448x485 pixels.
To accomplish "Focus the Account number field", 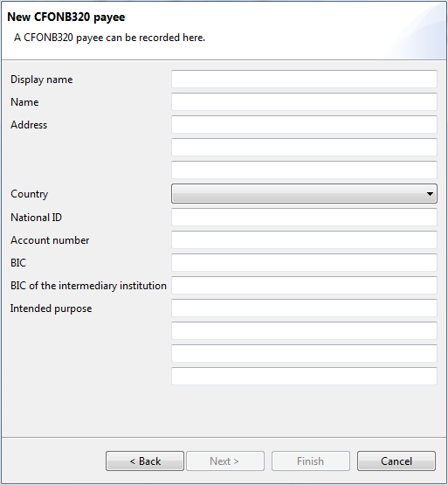I will pyautogui.click(x=304, y=240).
